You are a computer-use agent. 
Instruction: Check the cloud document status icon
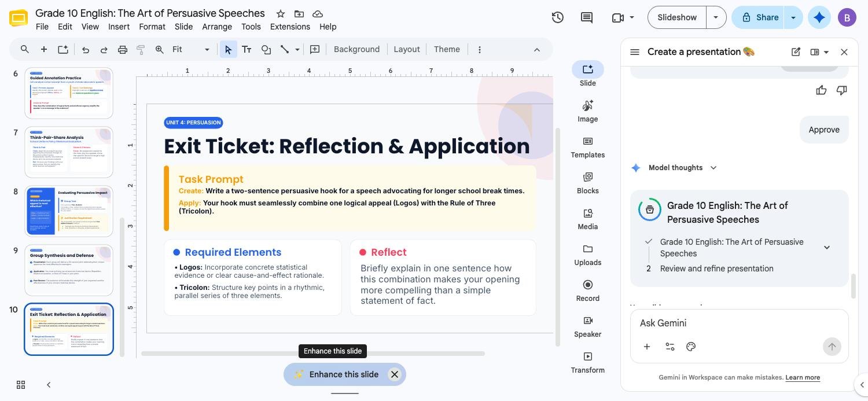tap(317, 13)
